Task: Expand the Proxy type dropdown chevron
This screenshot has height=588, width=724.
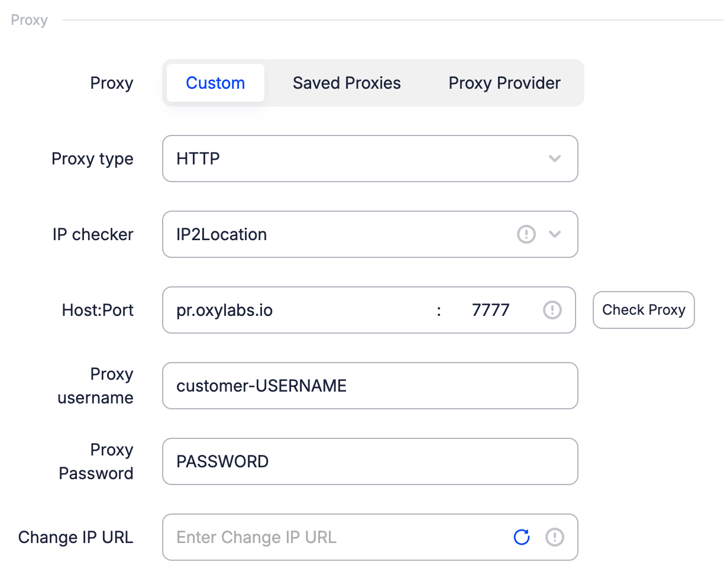Action: click(x=555, y=159)
